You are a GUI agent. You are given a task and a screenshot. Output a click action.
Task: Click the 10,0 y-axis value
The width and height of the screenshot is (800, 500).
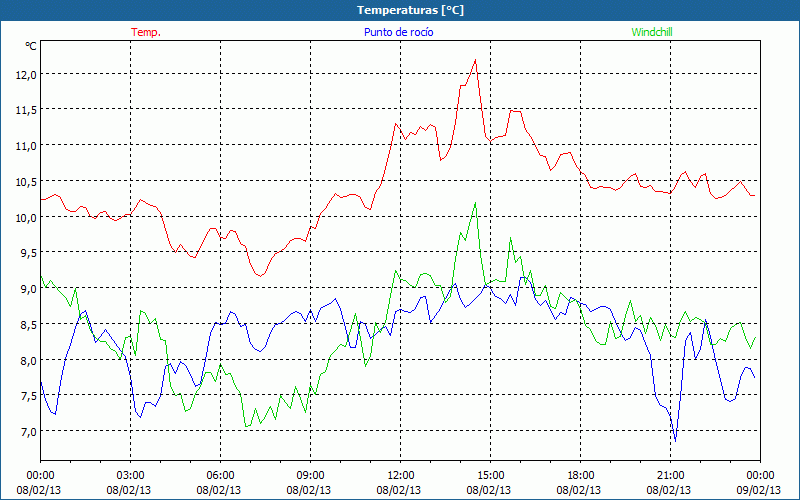pyautogui.click(x=27, y=217)
